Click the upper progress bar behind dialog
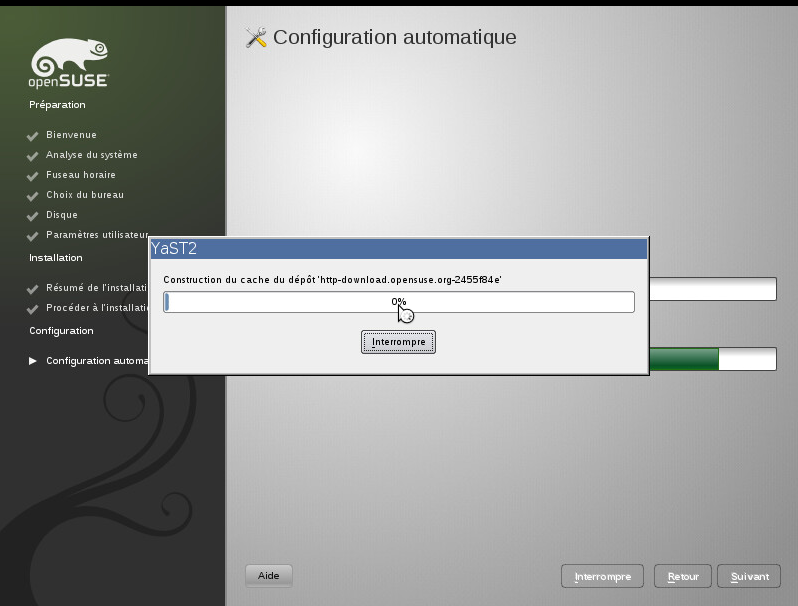798x606 pixels. click(x=712, y=289)
